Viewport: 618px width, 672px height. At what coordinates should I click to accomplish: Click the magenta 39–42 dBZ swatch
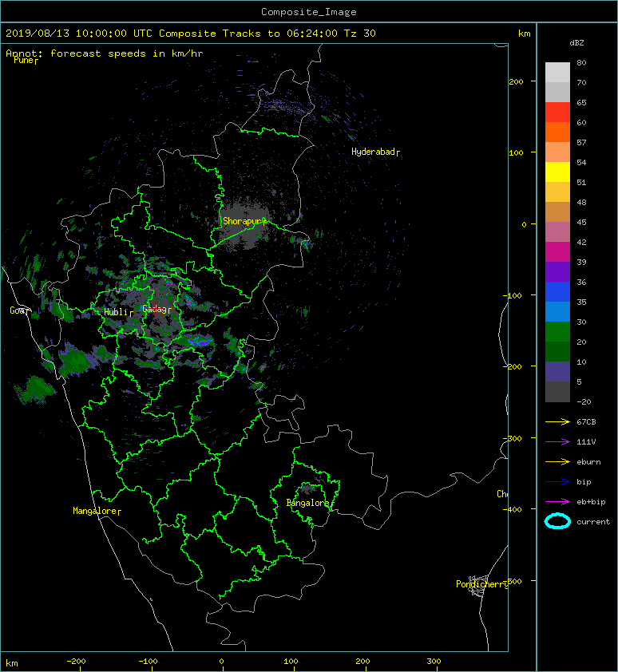pos(557,251)
